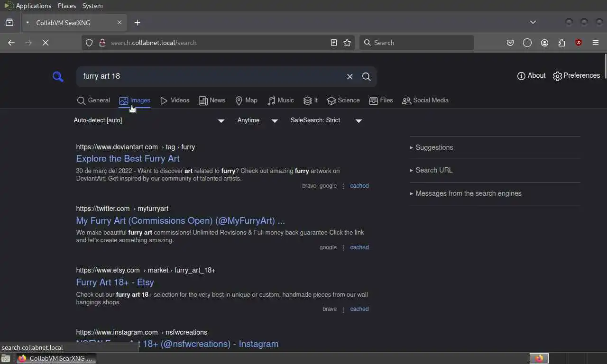Open the options menu for the Etsy result
The width and height of the screenshot is (607, 364).
[x=343, y=309]
